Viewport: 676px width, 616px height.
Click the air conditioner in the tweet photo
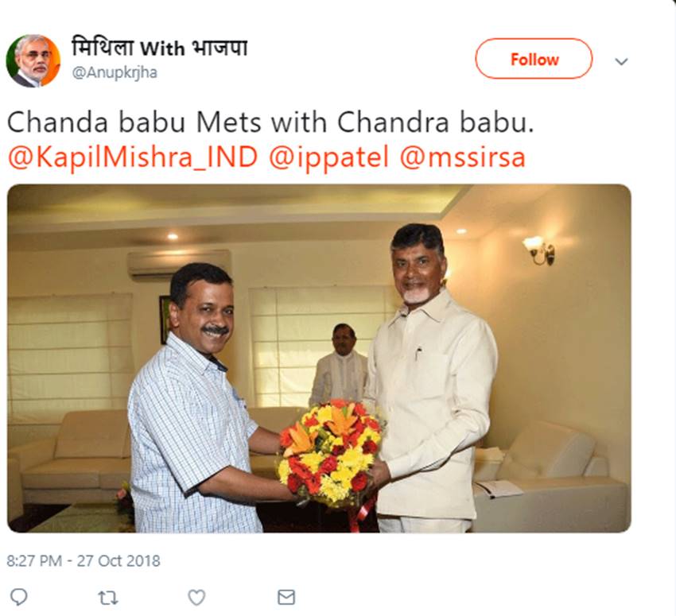[179, 264]
